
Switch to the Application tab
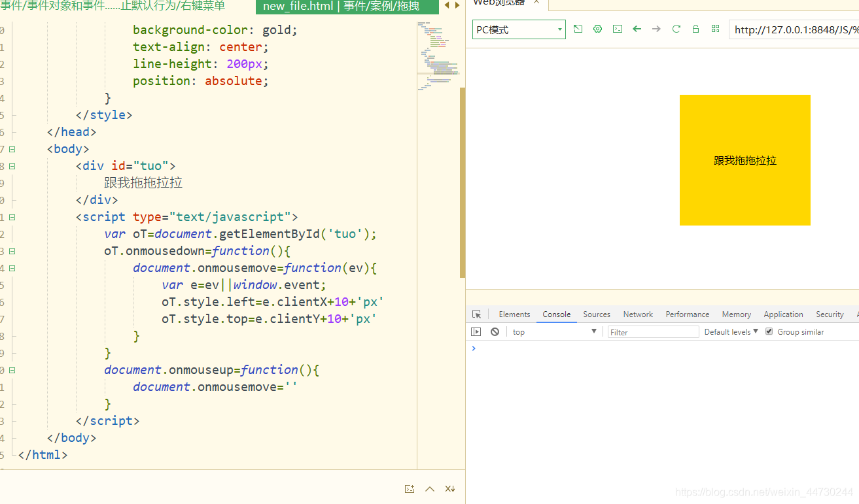click(783, 314)
